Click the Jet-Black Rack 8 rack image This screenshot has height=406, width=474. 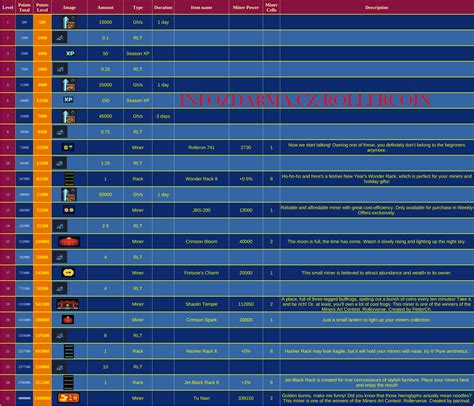(x=69, y=382)
